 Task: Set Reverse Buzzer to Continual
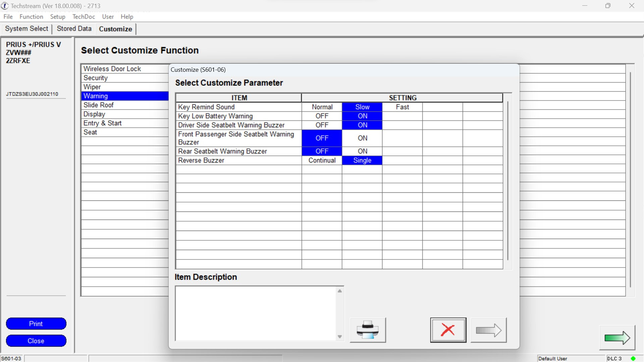pos(322,160)
